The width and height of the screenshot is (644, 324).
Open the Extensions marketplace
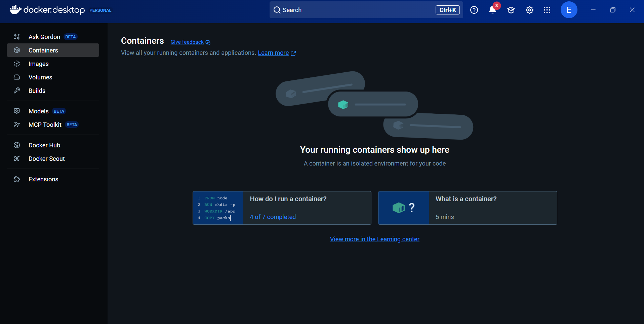point(43,179)
